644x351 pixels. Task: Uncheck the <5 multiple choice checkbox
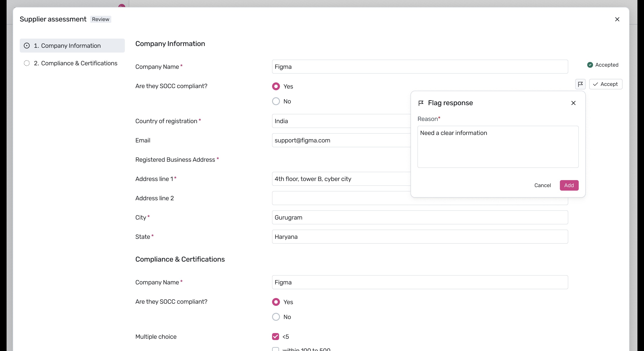point(276,337)
